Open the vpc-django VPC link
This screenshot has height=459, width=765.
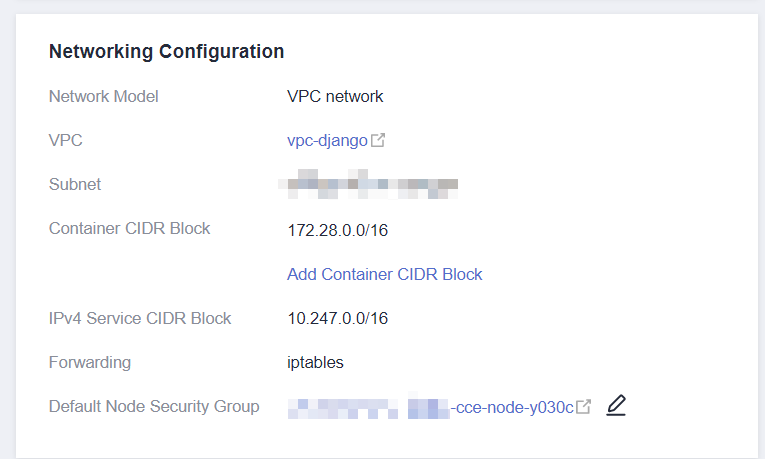coord(327,141)
